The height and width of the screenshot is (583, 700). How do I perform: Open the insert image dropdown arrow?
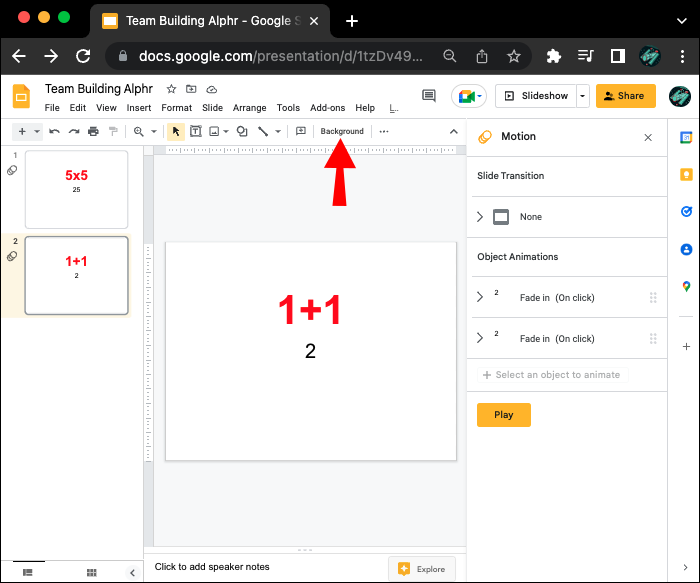click(x=226, y=131)
